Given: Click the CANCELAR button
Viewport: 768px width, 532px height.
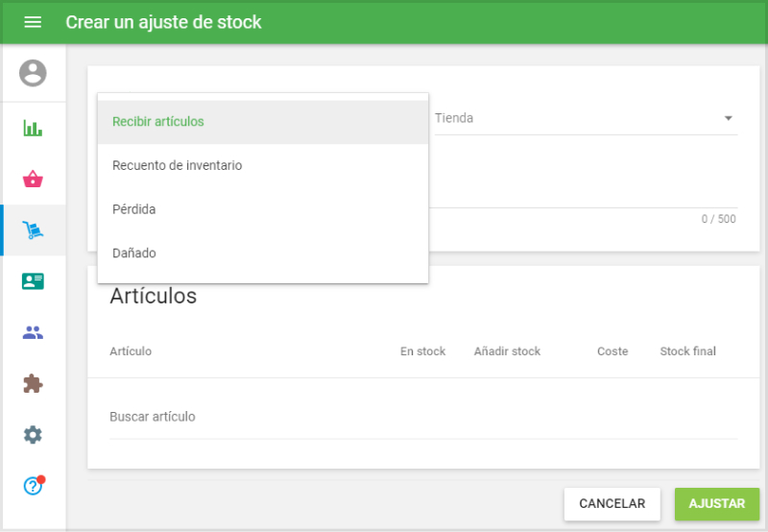Looking at the screenshot, I should pos(612,503).
